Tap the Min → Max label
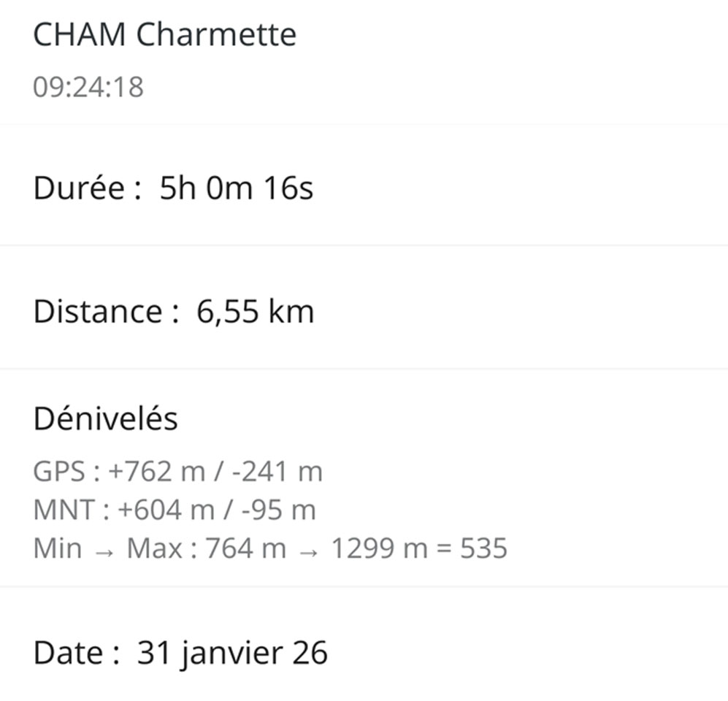 click(x=108, y=548)
